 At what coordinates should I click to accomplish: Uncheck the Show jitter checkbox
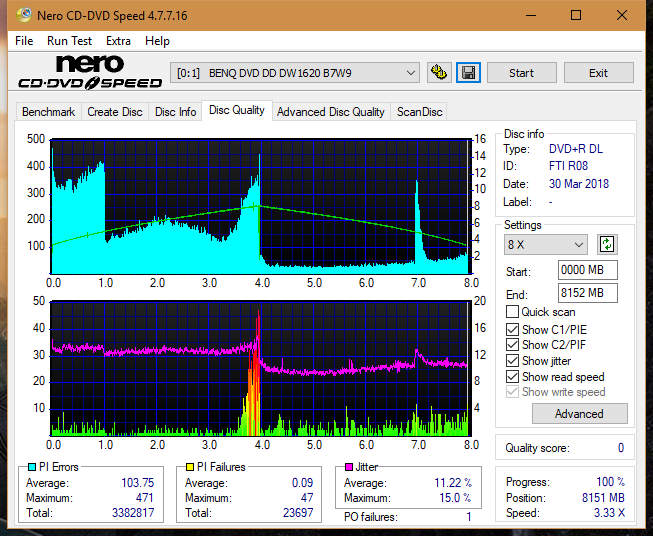[512, 361]
